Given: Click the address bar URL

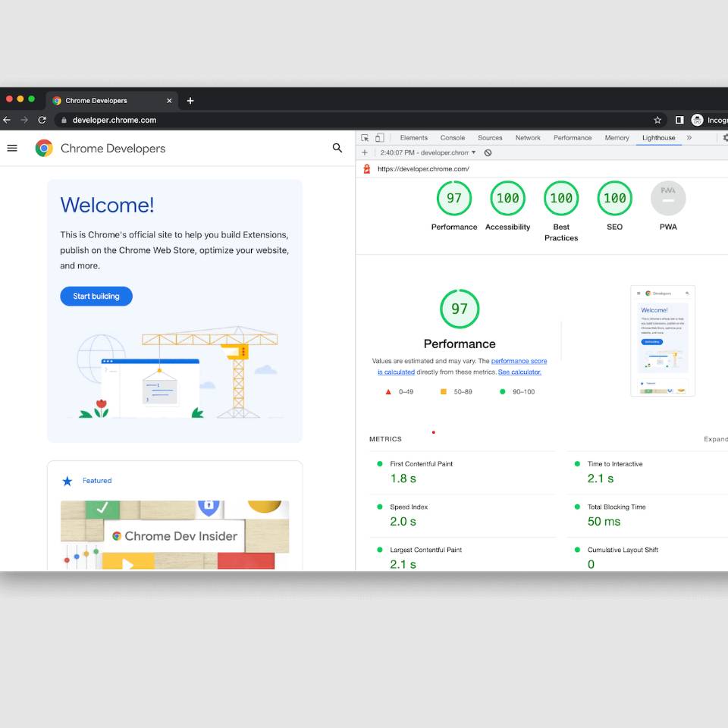Looking at the screenshot, I should tap(115, 121).
